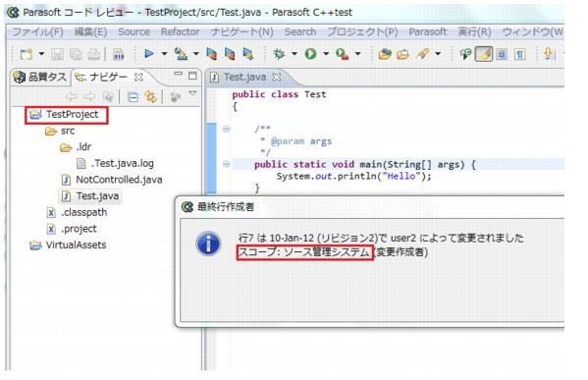Click the binary 010 document icon
The height and width of the screenshot is (380, 588).
coord(118,54)
